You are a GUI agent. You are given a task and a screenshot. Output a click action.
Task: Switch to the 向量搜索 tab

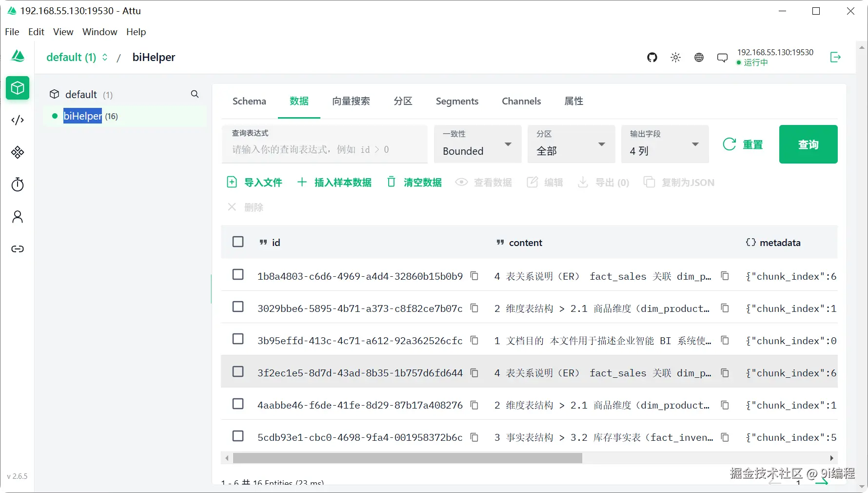[351, 101]
